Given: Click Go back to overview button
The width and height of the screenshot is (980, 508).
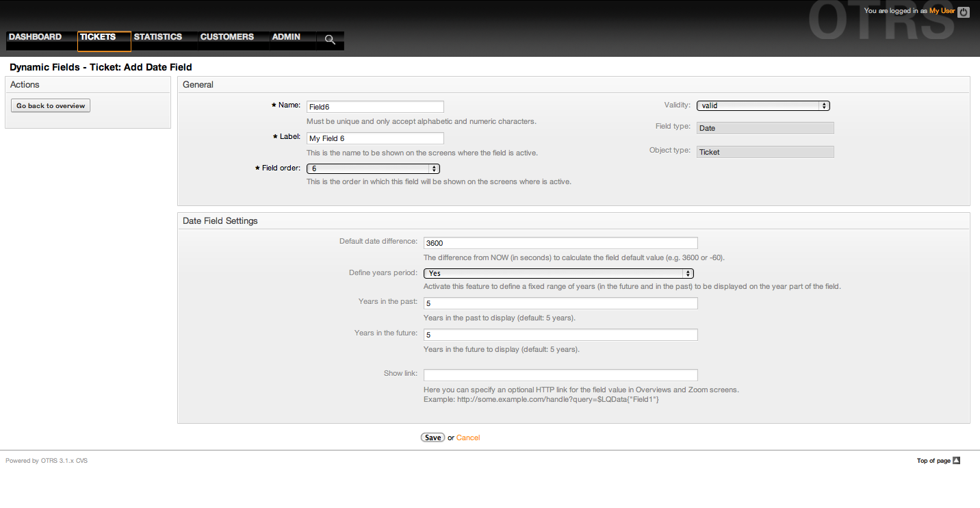Looking at the screenshot, I should tap(51, 106).
